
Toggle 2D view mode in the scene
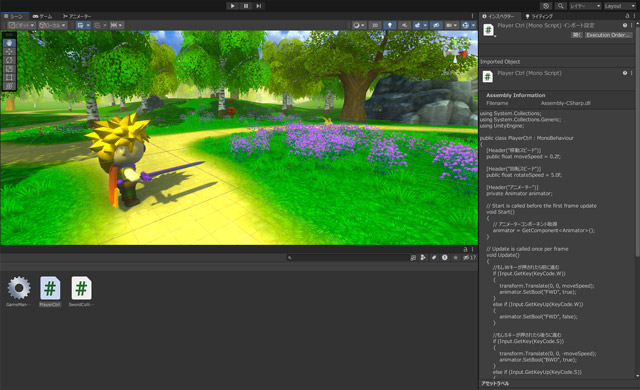point(375,25)
